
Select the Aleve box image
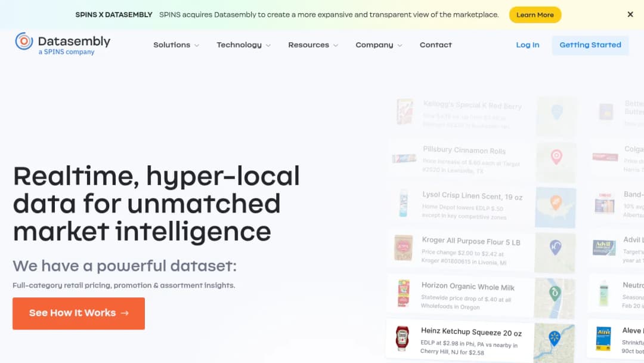pyautogui.click(x=603, y=339)
